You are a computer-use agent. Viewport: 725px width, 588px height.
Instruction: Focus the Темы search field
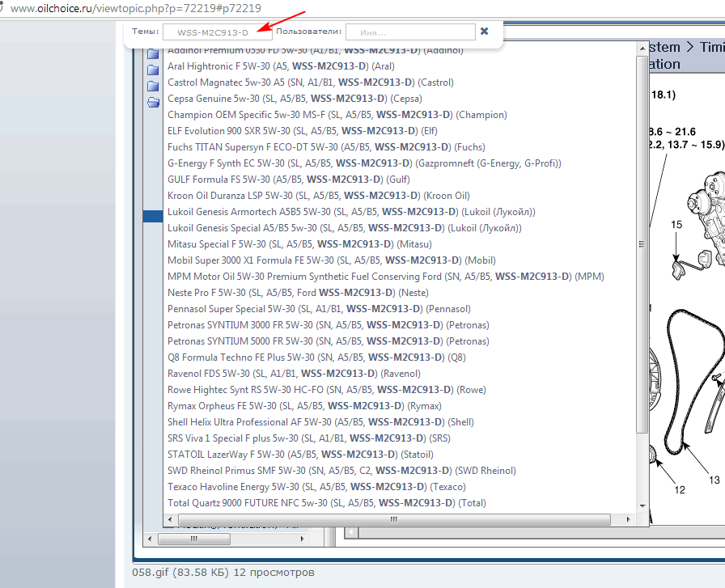218,32
